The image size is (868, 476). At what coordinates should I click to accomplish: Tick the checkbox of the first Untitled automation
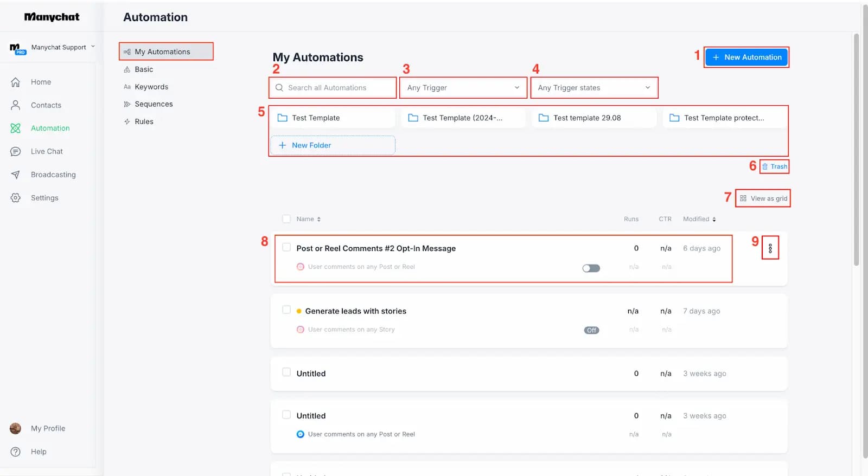pos(286,372)
